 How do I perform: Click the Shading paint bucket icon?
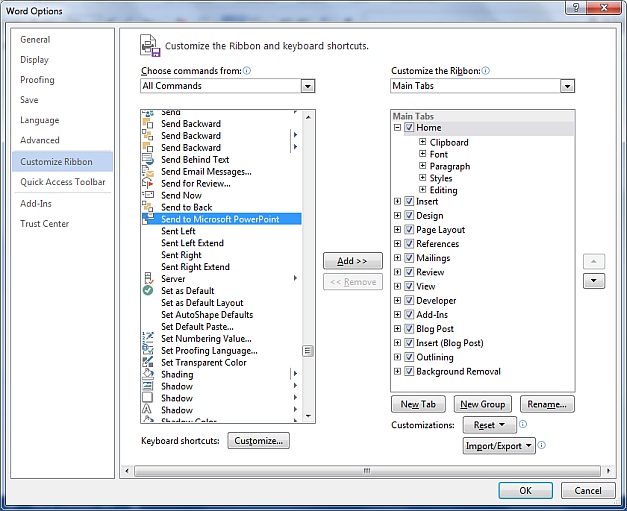click(148, 374)
